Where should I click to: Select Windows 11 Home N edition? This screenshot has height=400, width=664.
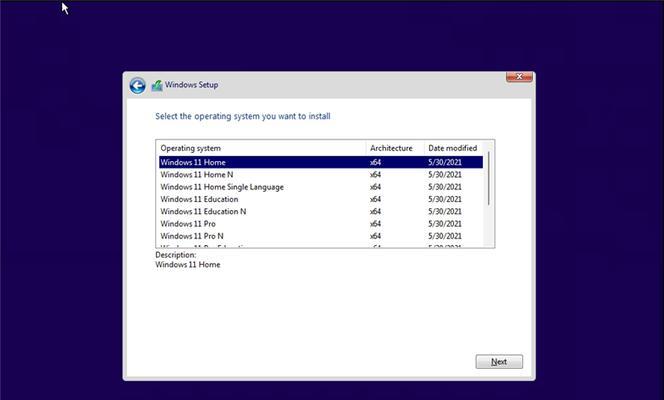coord(321,174)
